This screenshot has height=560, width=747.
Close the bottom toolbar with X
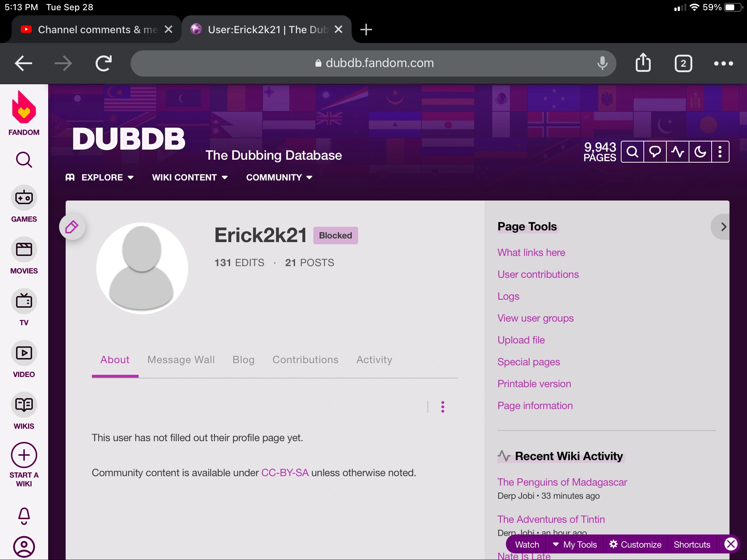tap(731, 544)
